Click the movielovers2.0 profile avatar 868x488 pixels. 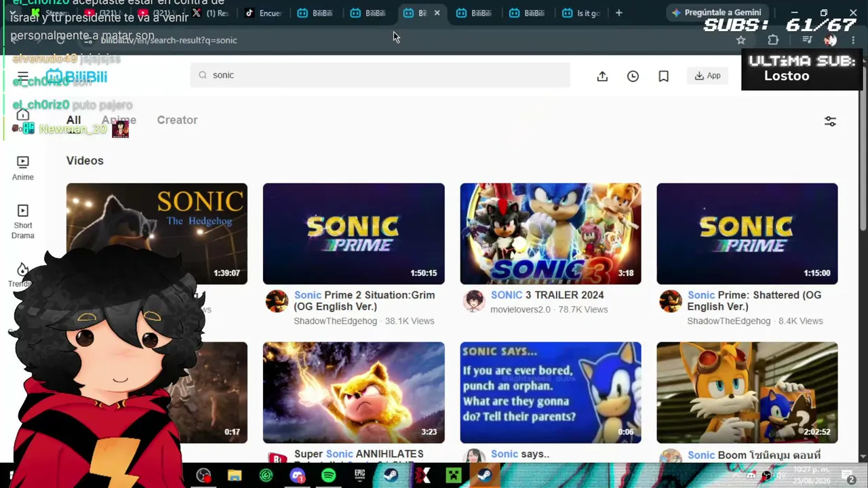474,301
